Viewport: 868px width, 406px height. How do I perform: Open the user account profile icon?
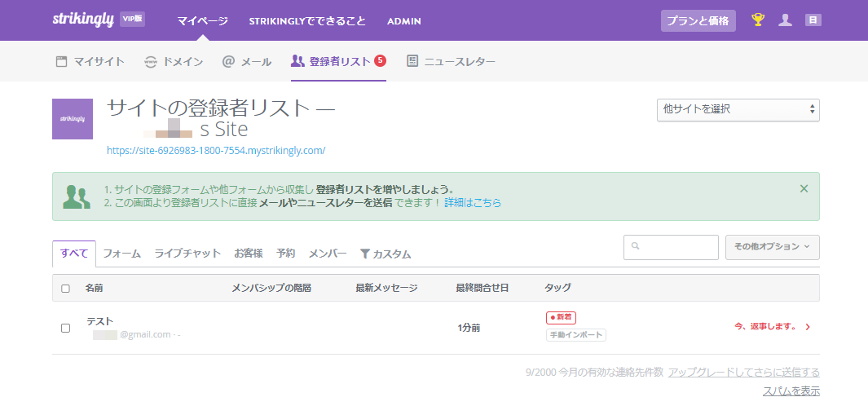(x=785, y=20)
